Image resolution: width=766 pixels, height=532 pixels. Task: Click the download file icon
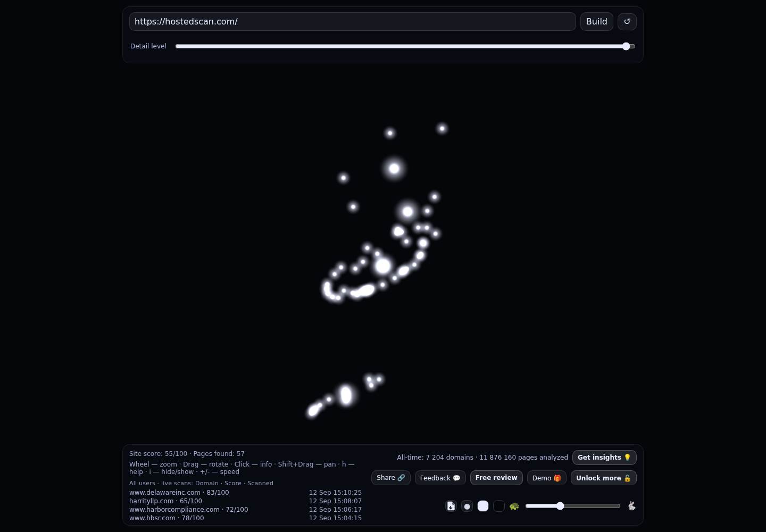click(451, 506)
